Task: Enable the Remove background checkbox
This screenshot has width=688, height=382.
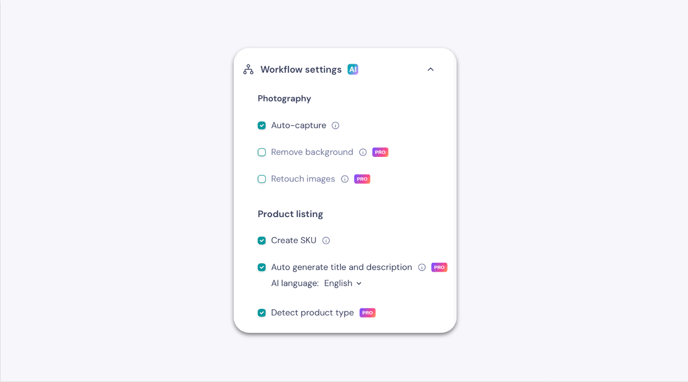Action: click(262, 152)
